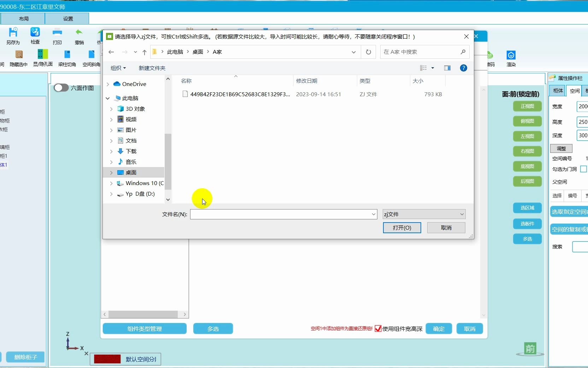Sort files by 名称 column header
Image resolution: width=588 pixels, height=368 pixels.
[x=236, y=81]
